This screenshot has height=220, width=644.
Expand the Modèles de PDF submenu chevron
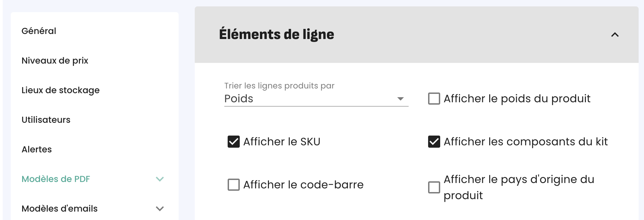(x=160, y=179)
